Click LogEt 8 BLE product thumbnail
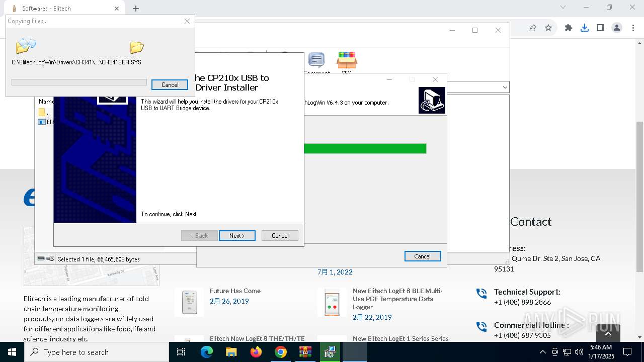The image size is (644, 362). [x=332, y=302]
